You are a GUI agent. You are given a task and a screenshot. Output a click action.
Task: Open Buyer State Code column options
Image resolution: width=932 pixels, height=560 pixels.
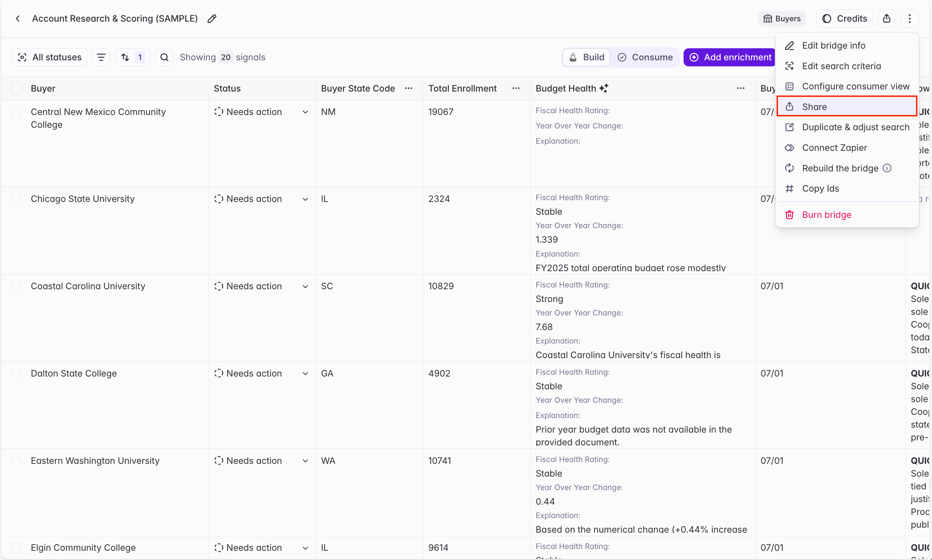click(x=409, y=88)
